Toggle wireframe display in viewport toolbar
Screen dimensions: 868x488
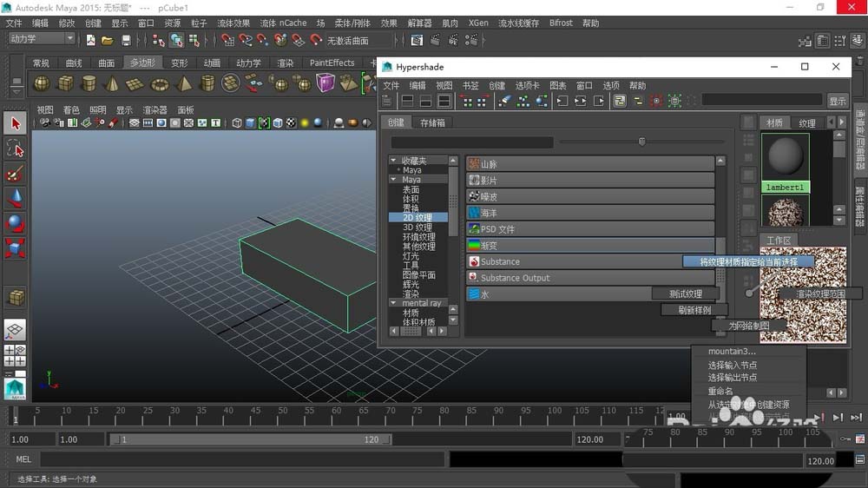tap(236, 123)
